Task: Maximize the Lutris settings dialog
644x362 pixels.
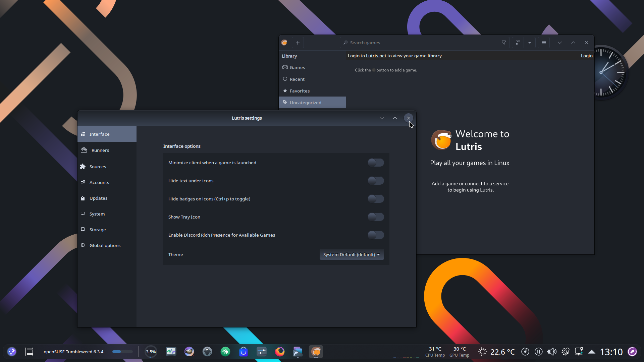Action: 395,118
